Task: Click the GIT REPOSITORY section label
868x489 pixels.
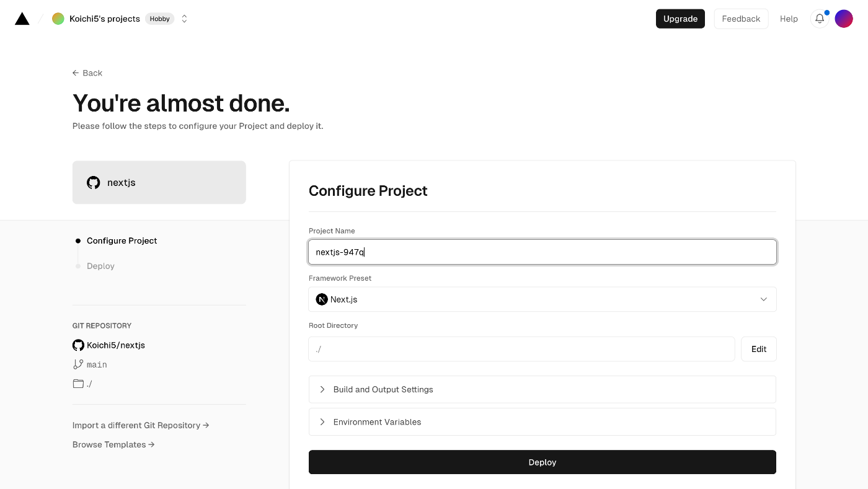Action: [102, 325]
